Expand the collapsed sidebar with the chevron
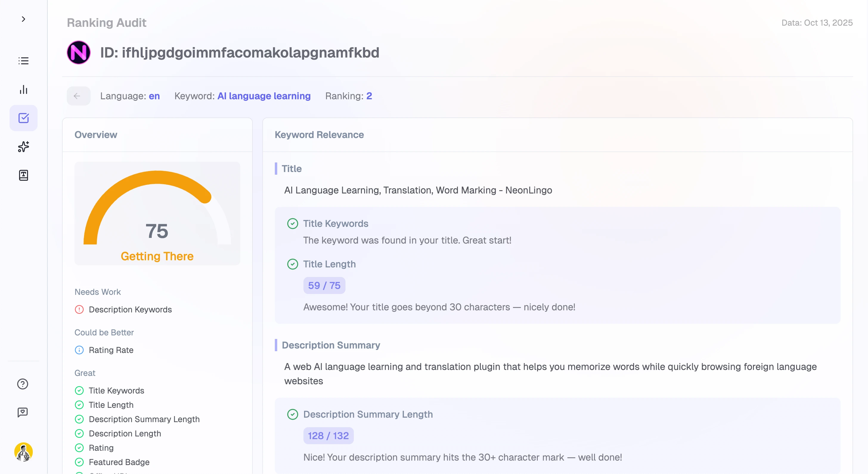This screenshot has width=868, height=474. [23, 19]
